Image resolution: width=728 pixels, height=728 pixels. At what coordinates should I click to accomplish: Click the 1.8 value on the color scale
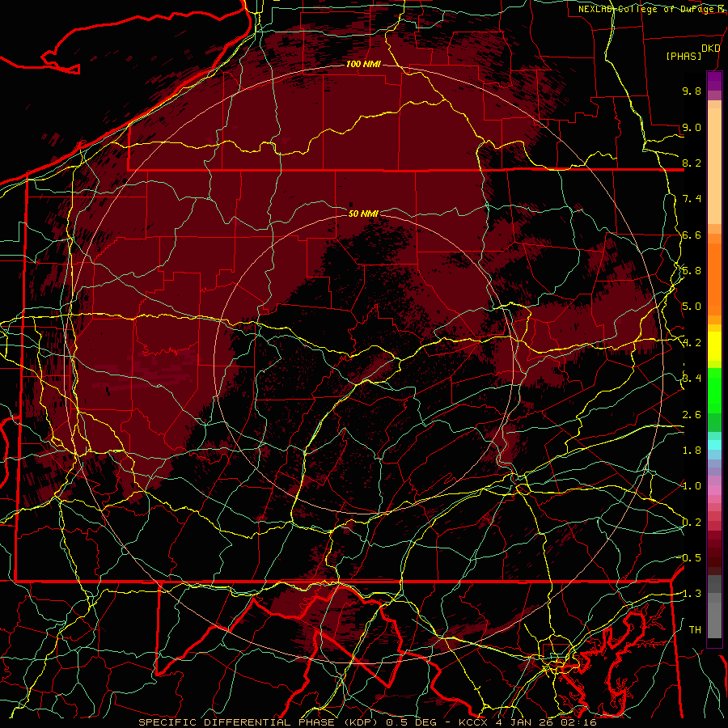pos(692,451)
